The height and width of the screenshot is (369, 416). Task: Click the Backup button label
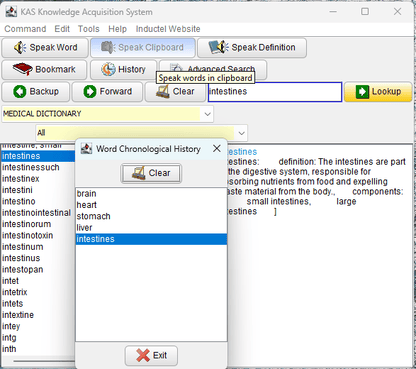click(x=44, y=91)
